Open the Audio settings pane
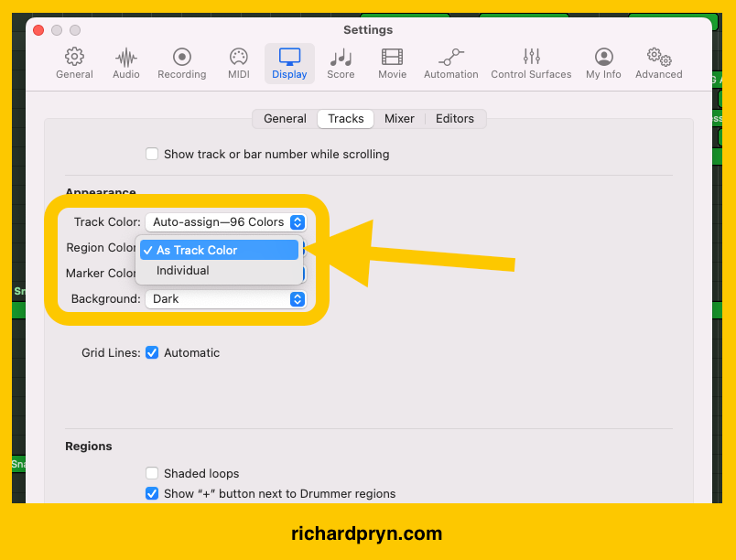The image size is (736, 560). (x=125, y=63)
